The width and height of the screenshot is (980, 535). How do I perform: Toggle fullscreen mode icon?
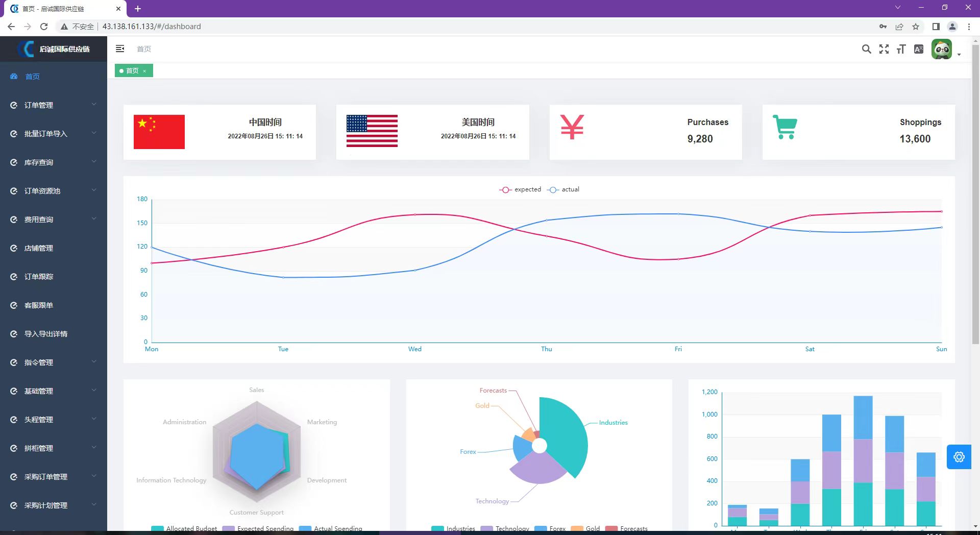884,49
